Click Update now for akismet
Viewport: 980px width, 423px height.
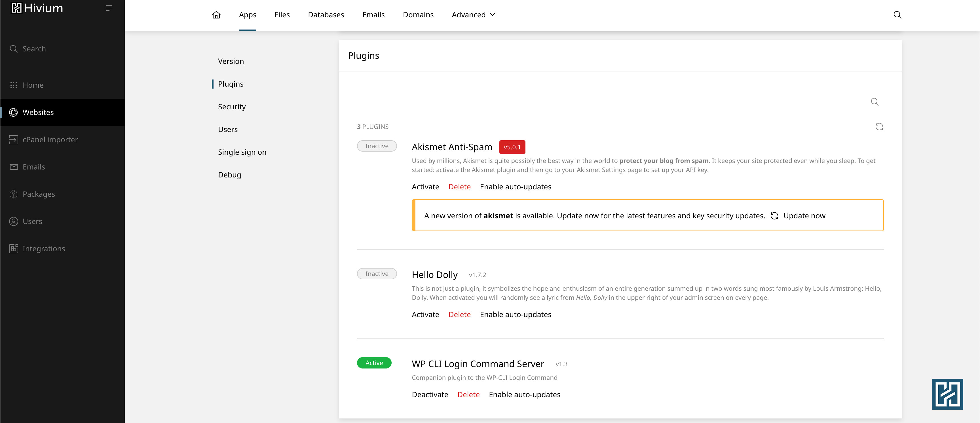pos(804,216)
